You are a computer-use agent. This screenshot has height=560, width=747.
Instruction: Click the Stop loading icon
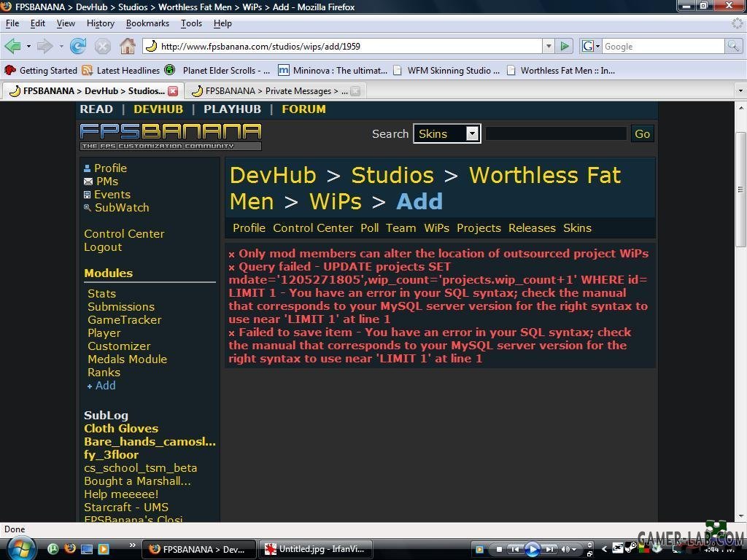(102, 46)
